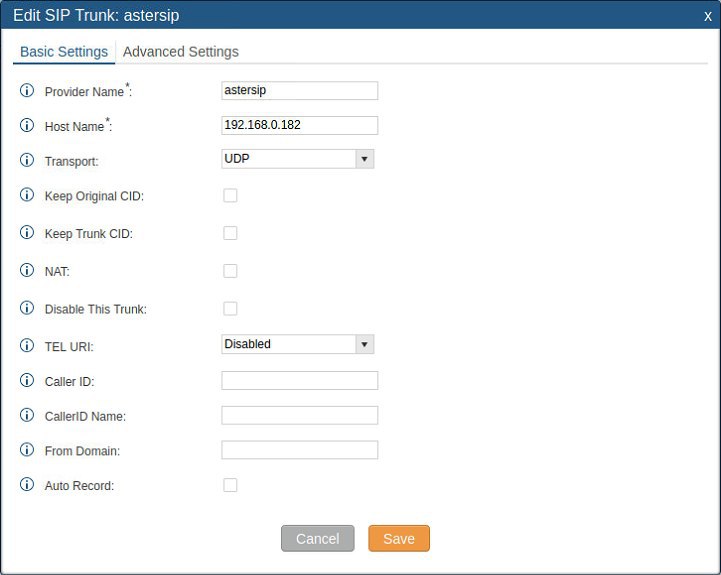
Task: Click info icon for Disable This Trunk
Action: click(27, 308)
